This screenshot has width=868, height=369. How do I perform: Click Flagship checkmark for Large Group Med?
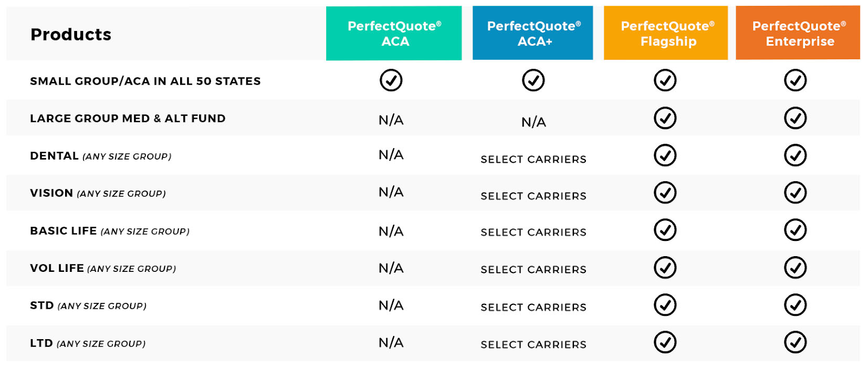(x=665, y=118)
